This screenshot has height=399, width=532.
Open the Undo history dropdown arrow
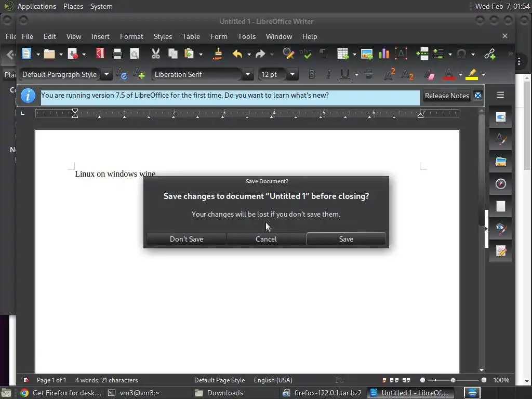pyautogui.click(x=249, y=54)
